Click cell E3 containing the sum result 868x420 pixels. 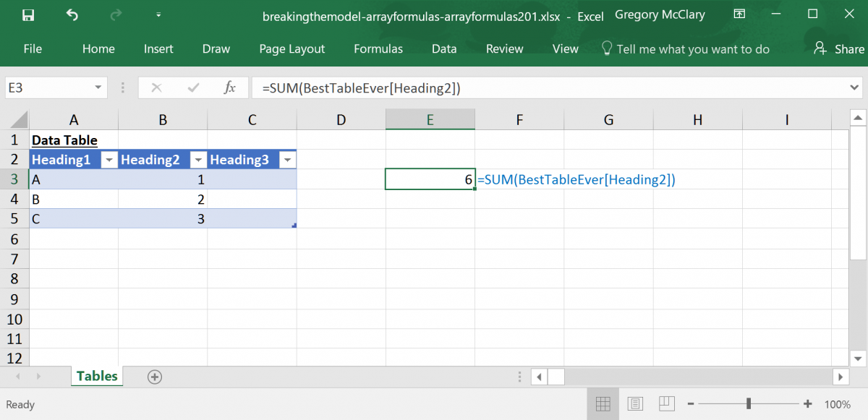(430, 179)
